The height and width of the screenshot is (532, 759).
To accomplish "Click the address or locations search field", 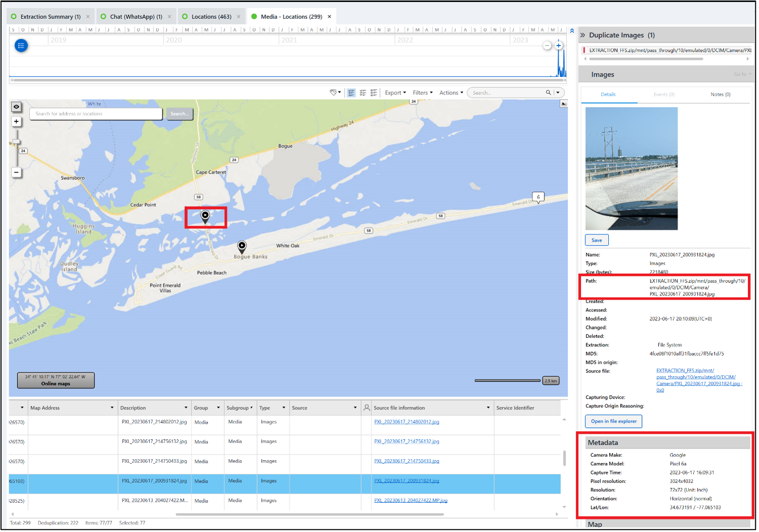I will pyautogui.click(x=96, y=114).
